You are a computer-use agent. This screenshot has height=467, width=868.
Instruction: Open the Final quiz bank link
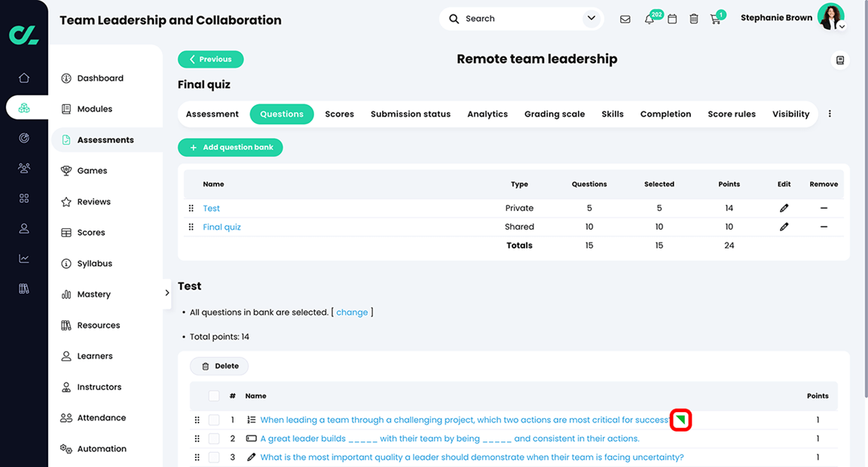point(222,226)
